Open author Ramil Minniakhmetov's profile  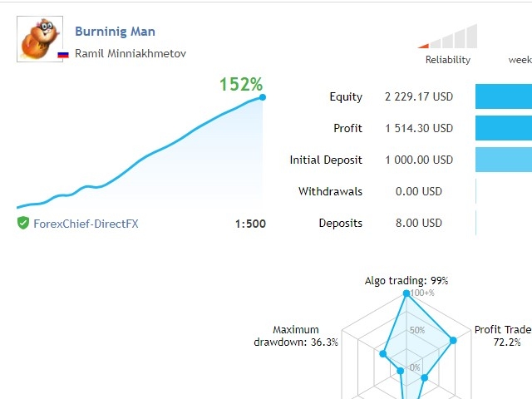tap(131, 53)
